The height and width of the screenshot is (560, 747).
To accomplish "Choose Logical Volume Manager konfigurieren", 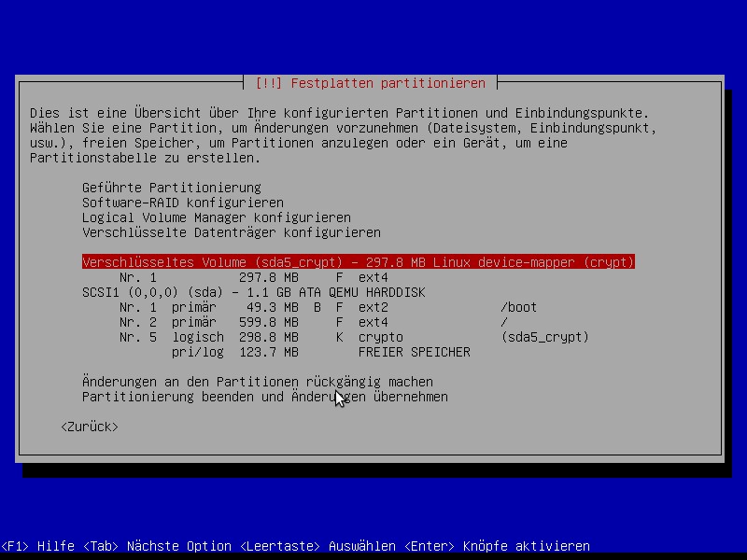I will (x=216, y=217).
